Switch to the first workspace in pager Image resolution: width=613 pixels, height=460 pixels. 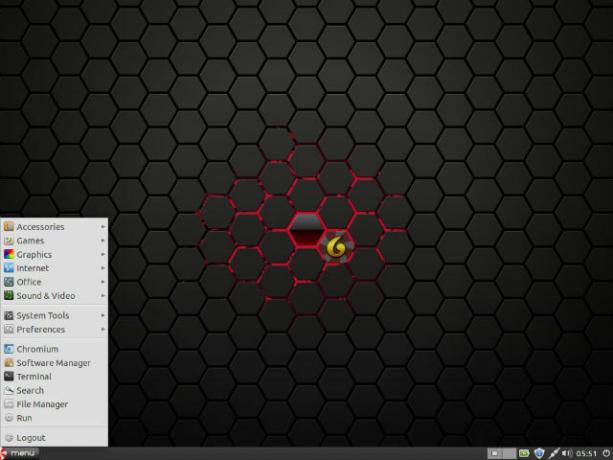(x=495, y=453)
